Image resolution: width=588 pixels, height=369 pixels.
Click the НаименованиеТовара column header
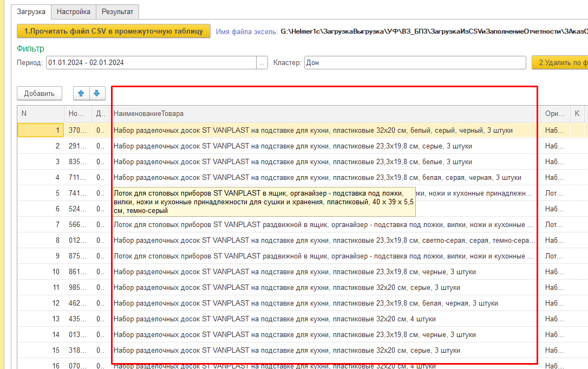point(325,114)
